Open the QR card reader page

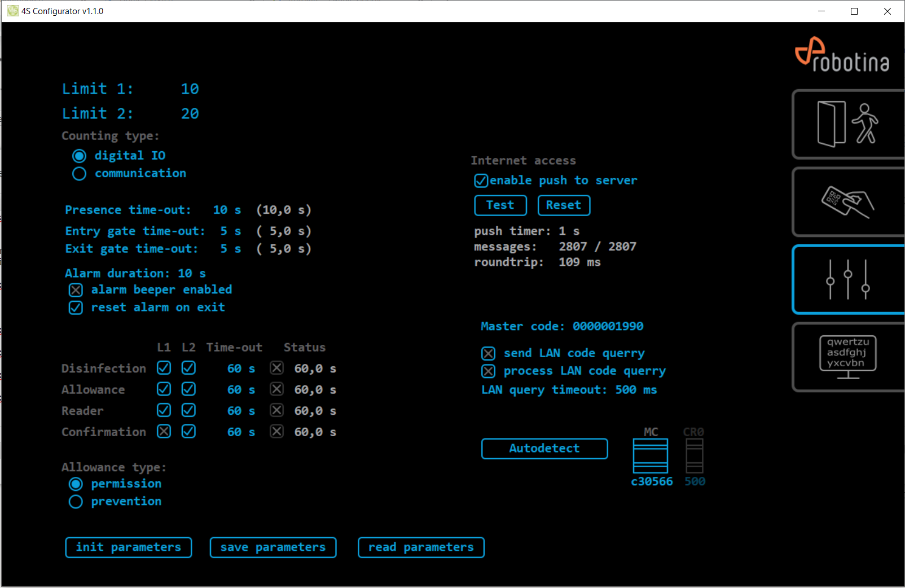[x=847, y=201]
